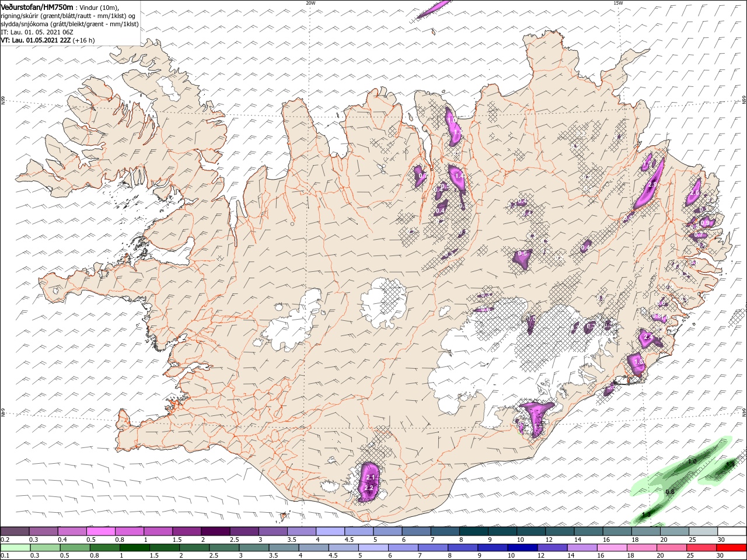Click the IT: Lau. 01. 05. 2021 06Z line

[x=37, y=32]
